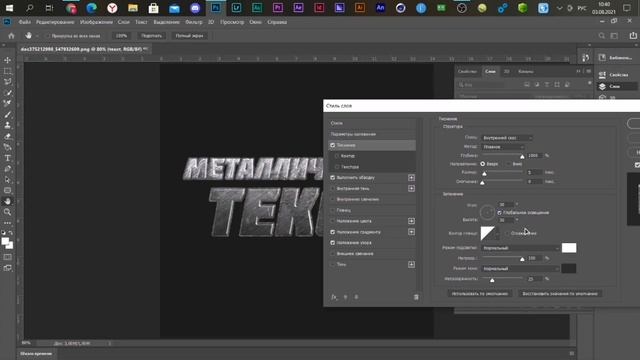Open the workspace switcher icon

614,36
